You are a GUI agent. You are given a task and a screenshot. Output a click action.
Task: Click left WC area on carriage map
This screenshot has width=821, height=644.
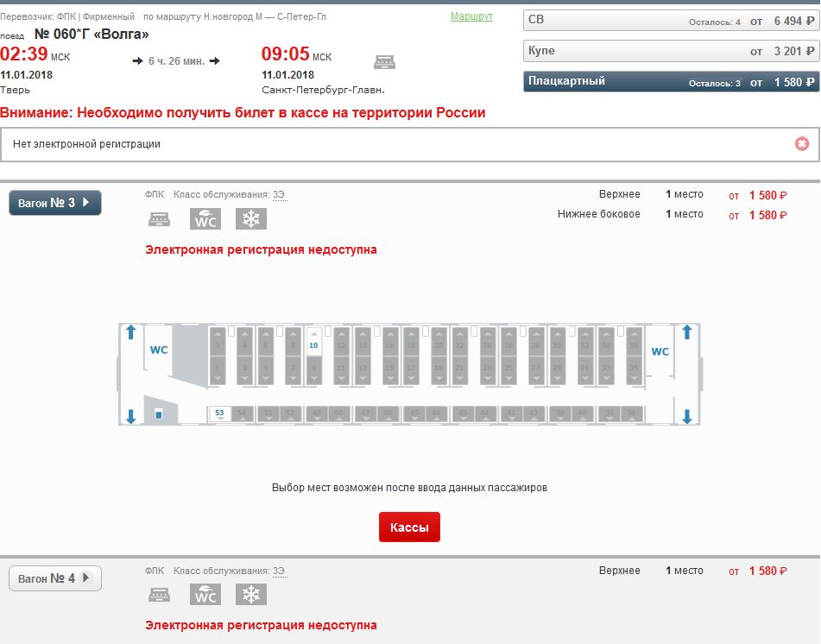tap(159, 350)
